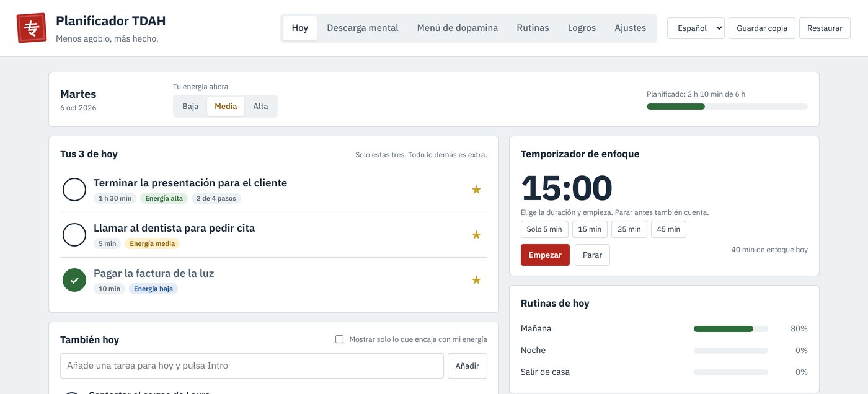
Task: Click the Mañana routine progress bar
Action: 731,329
